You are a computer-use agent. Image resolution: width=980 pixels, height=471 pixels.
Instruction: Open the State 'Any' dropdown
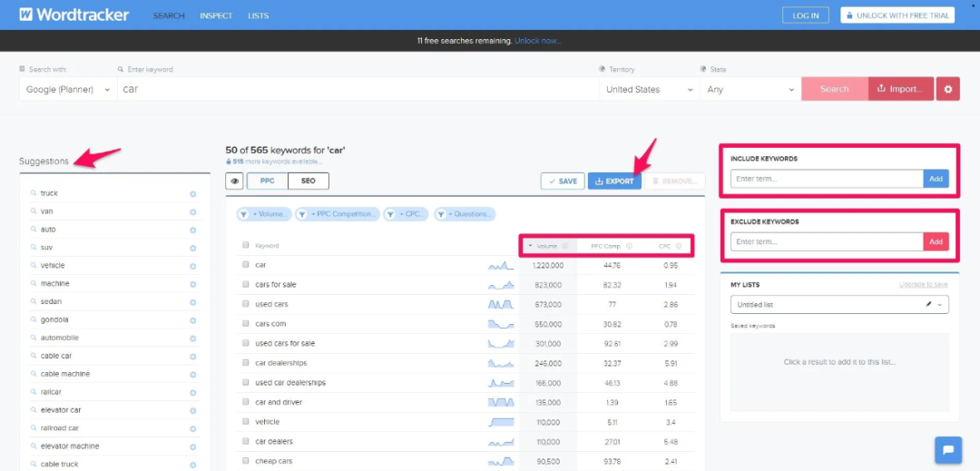tap(750, 90)
